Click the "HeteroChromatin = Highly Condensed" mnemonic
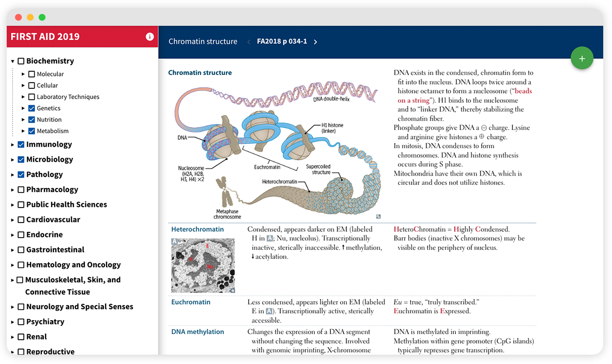 [452, 229]
